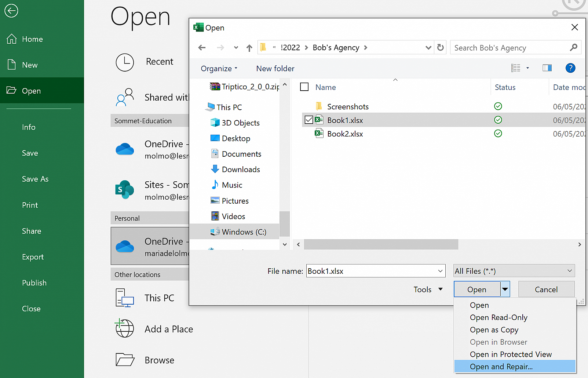Viewport: 588px width, 378px height.
Task: Cancel the Open dialog
Action: pos(546,289)
